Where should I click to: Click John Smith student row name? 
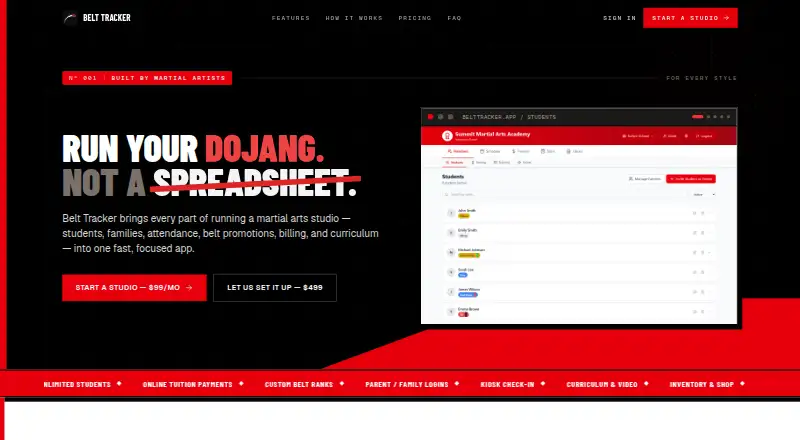(467, 210)
